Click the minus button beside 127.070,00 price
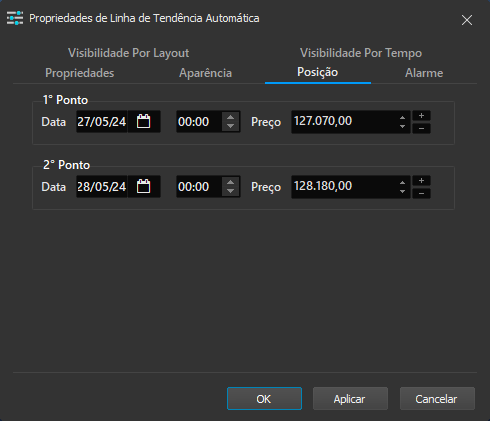490x421 pixels. (421, 128)
